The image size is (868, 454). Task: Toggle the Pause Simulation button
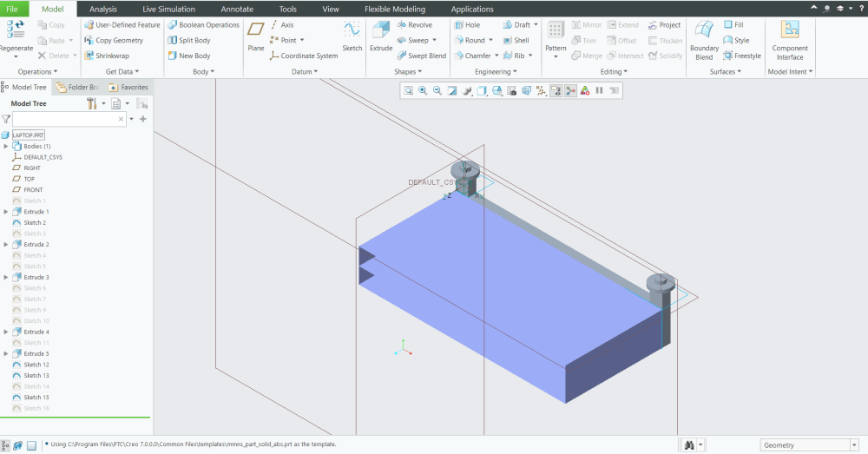pos(600,91)
